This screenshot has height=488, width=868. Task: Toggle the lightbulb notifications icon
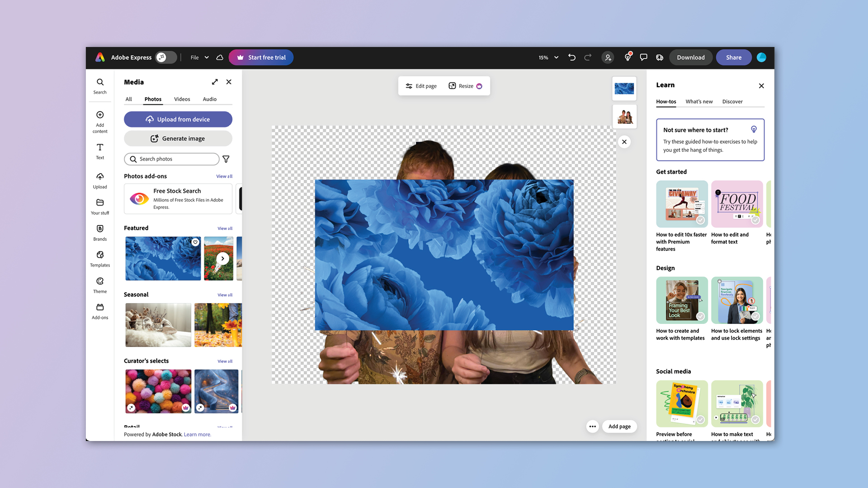(x=627, y=57)
